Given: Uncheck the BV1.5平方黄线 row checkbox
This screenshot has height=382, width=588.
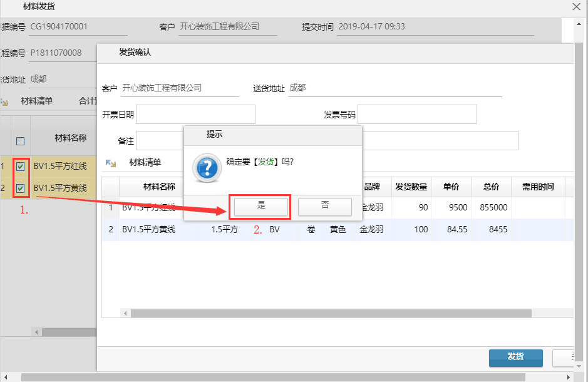Looking at the screenshot, I should [21, 188].
